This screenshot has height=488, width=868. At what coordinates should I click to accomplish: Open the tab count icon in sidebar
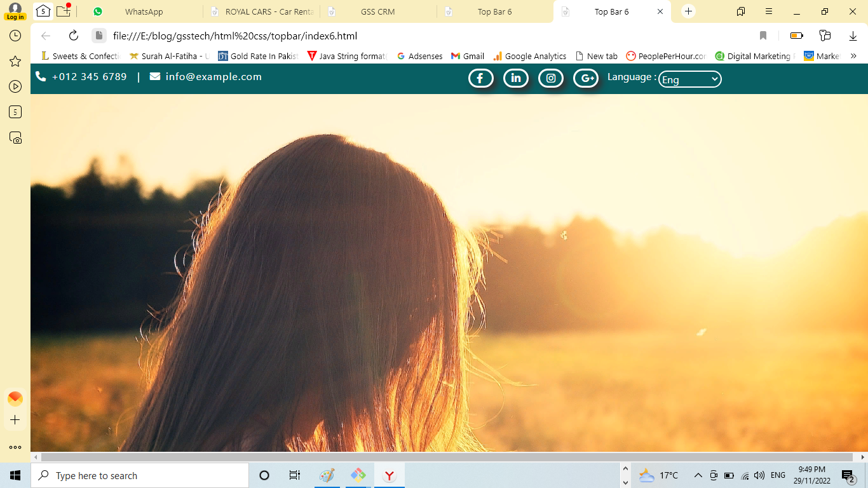(15, 112)
